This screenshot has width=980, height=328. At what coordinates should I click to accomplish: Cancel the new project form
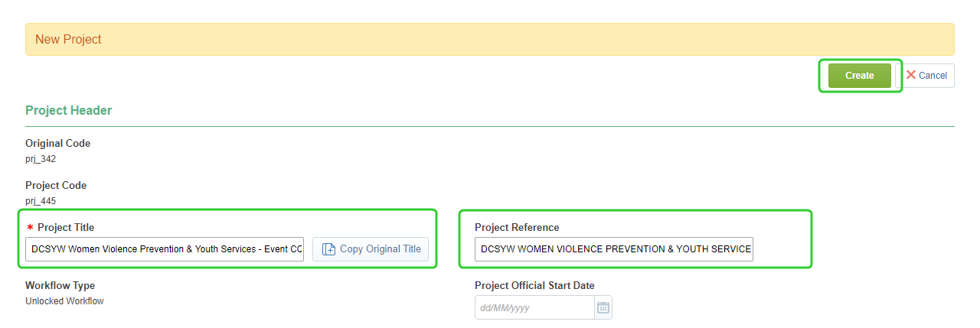pos(925,76)
